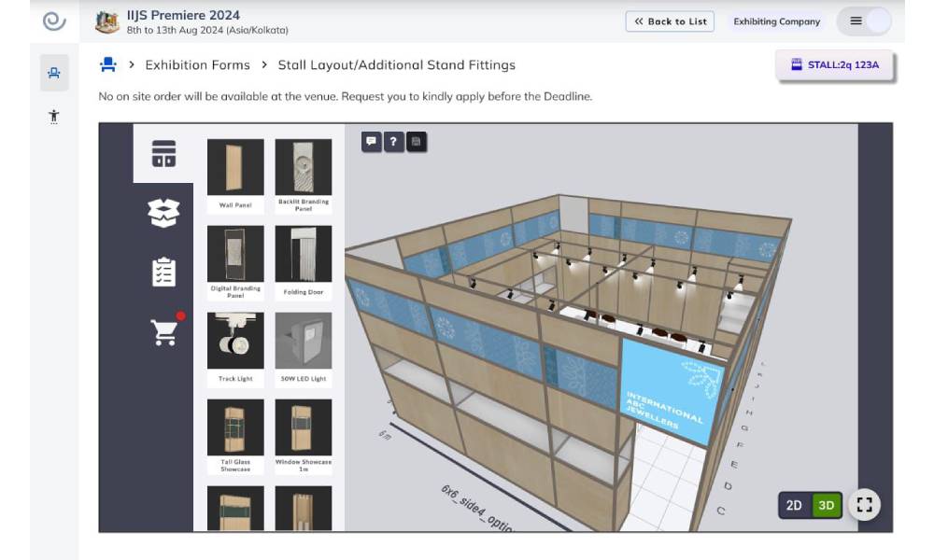
Task: Click the help question mark icon
Action: coord(393,142)
